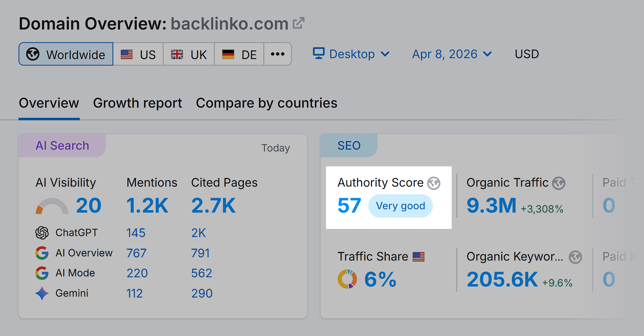Click the Traffic Share donut chart
Image resolution: width=644 pixels, height=336 pixels.
tap(348, 278)
